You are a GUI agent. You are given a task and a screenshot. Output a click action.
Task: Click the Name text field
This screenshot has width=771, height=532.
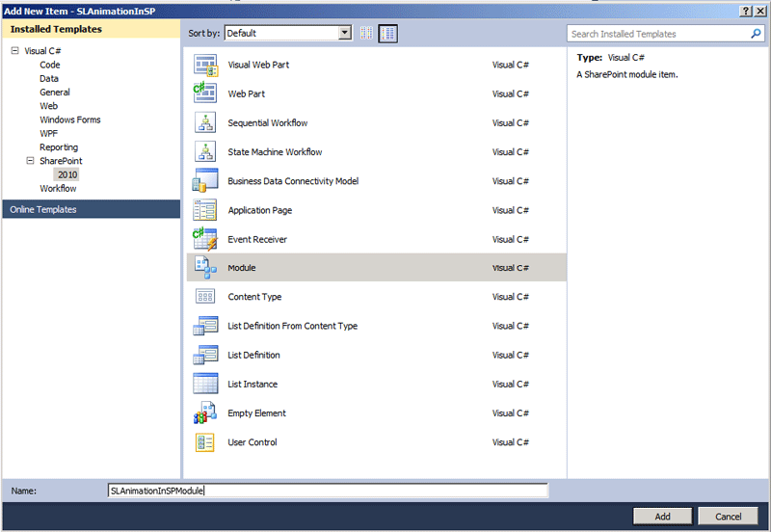click(x=328, y=491)
